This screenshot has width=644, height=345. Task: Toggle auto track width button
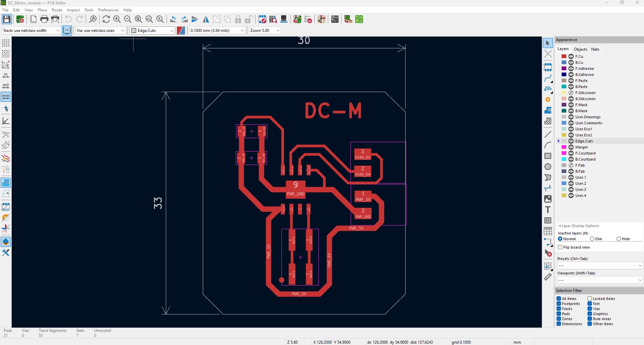point(67,31)
